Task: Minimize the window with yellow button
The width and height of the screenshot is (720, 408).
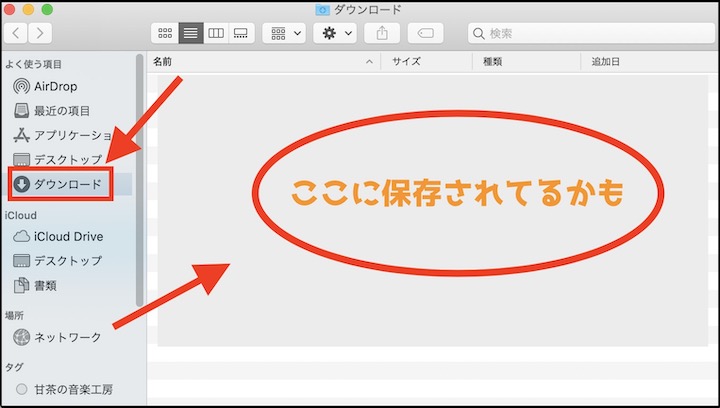Action: (28, 9)
